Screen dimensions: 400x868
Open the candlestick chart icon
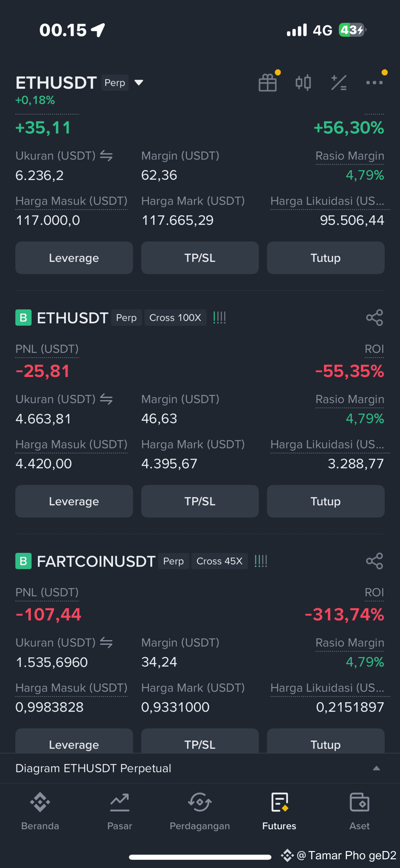pos(303,83)
